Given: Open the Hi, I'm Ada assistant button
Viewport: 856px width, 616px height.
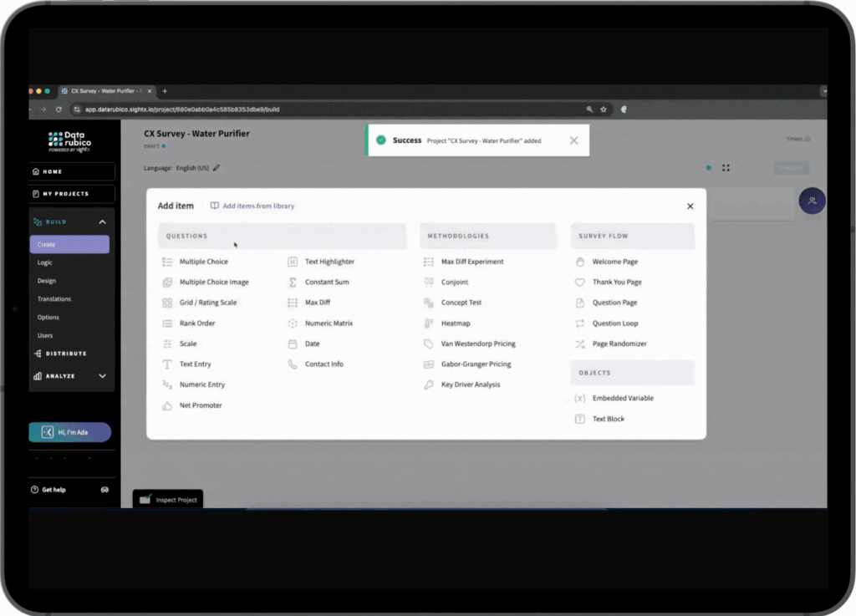Looking at the screenshot, I should click(70, 432).
